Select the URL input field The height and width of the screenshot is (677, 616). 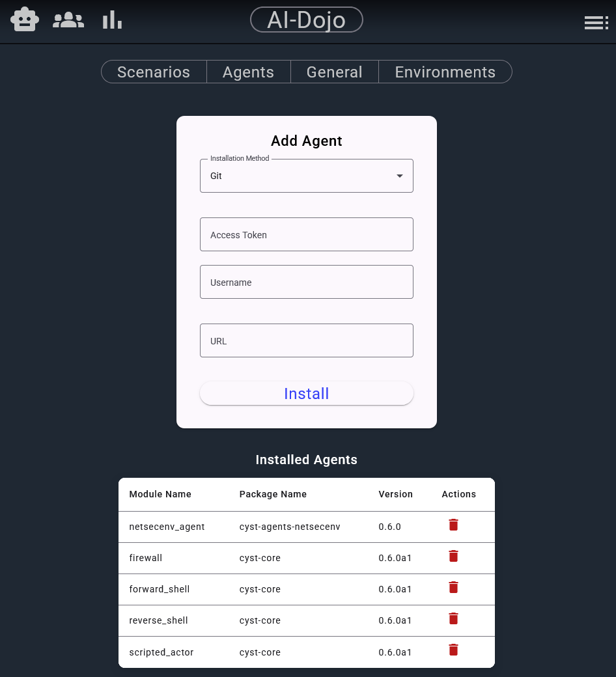(306, 340)
